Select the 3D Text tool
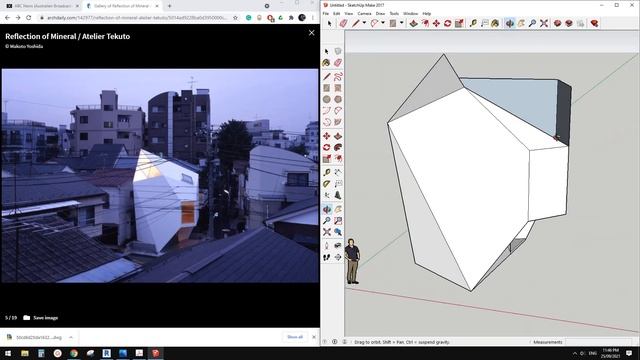 pos(338,195)
